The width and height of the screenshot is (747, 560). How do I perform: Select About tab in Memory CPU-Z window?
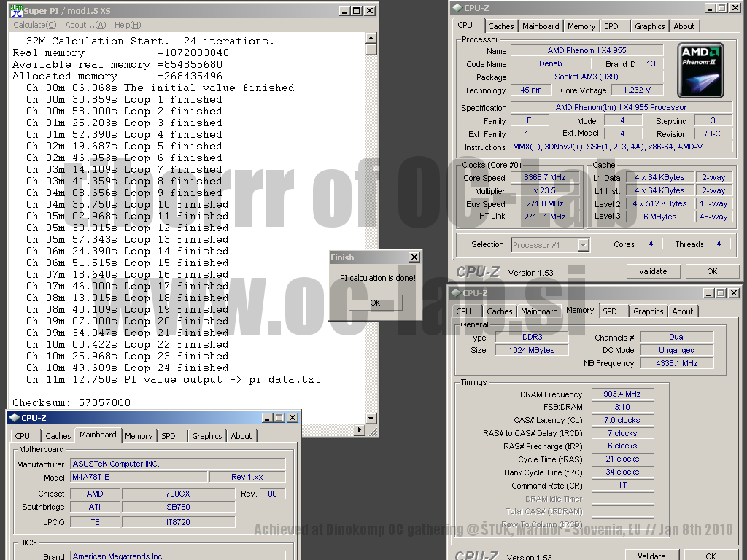tap(683, 311)
